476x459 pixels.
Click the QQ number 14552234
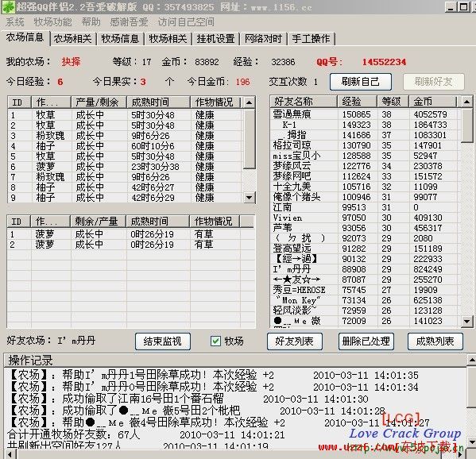coord(384,62)
